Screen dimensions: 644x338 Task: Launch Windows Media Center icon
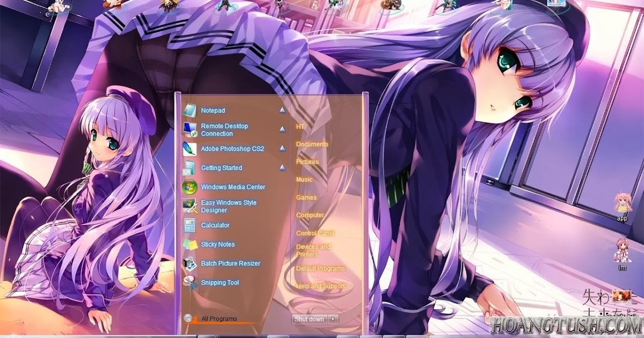click(x=190, y=187)
